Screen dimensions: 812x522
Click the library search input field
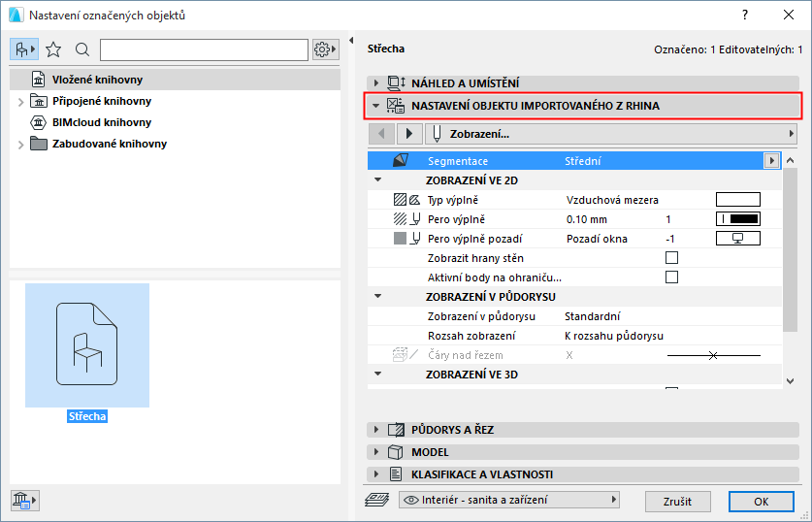[204, 50]
